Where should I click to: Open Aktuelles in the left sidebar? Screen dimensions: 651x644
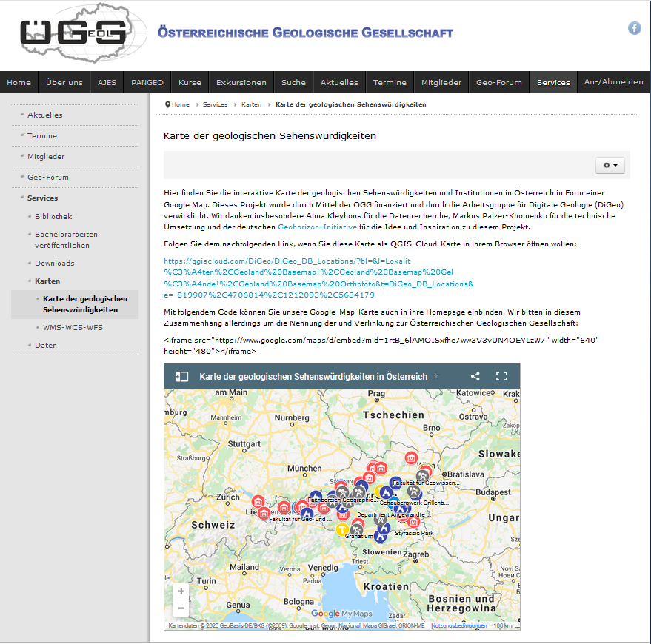[45, 115]
